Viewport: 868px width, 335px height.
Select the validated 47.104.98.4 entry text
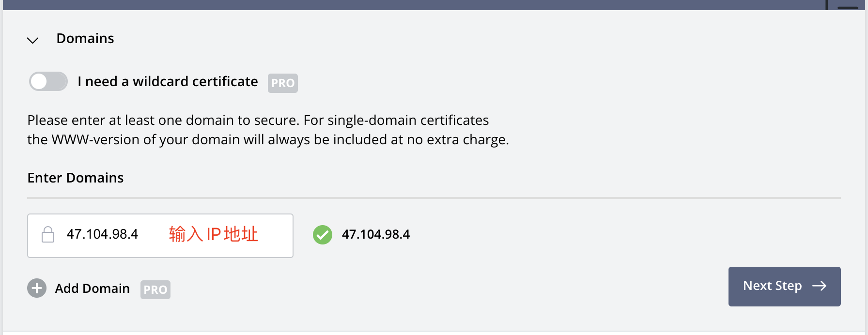(376, 235)
